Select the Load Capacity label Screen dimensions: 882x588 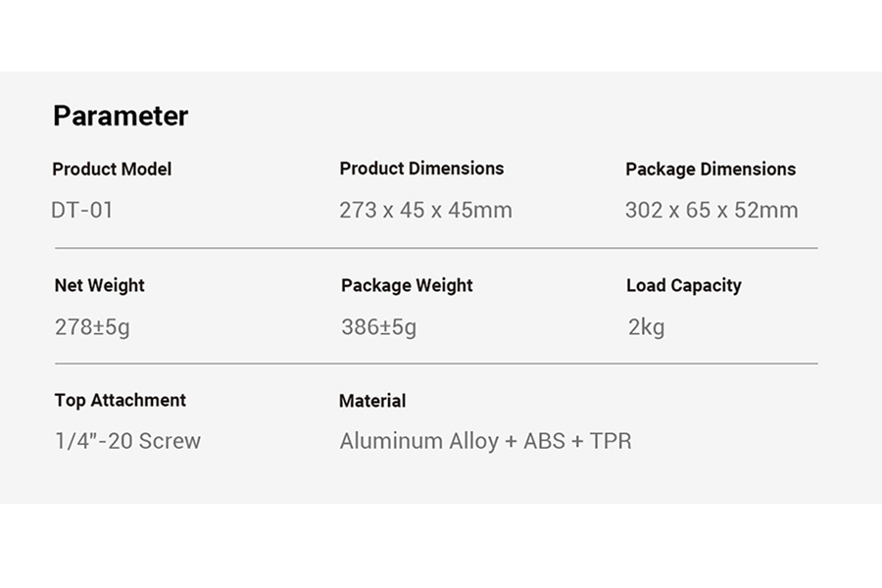pyautogui.click(x=684, y=286)
